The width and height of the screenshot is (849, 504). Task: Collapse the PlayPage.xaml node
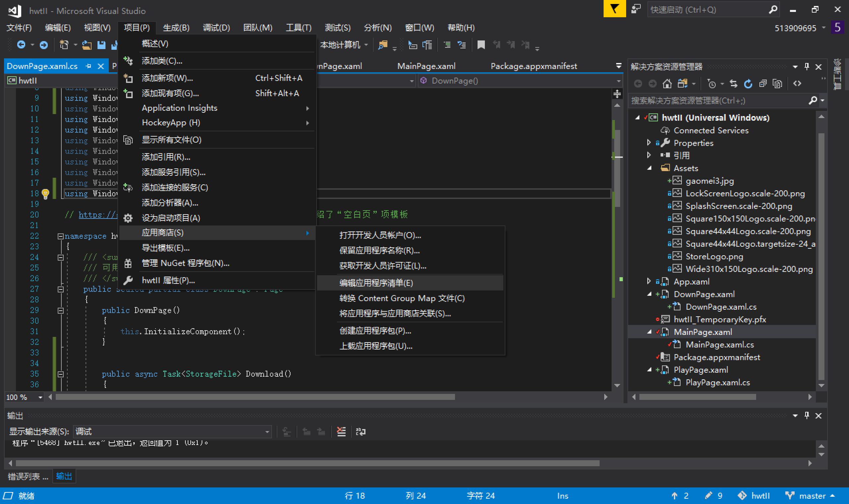(x=649, y=369)
